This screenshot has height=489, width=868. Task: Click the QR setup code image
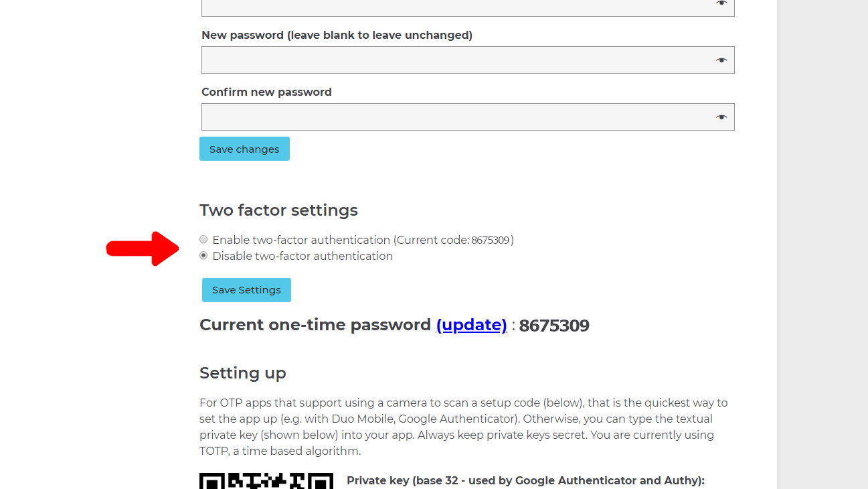266,480
